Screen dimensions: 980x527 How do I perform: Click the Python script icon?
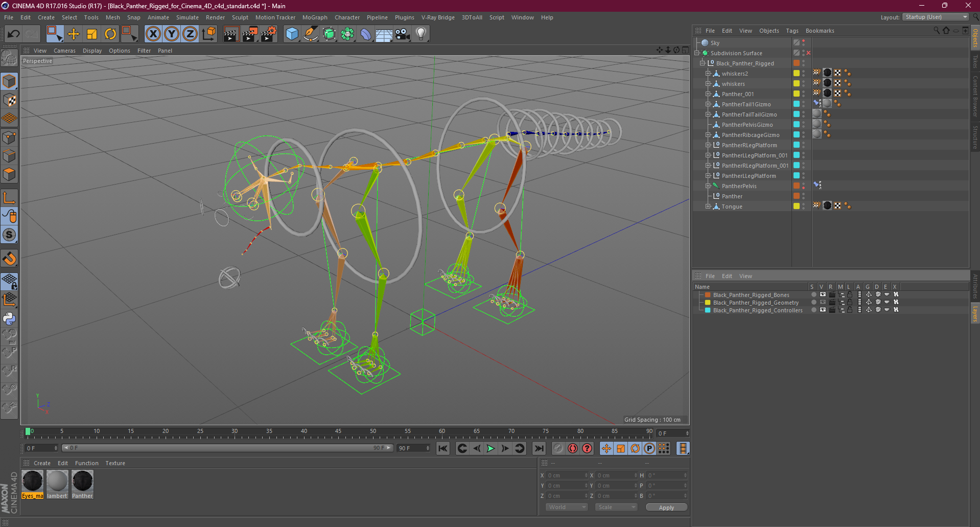[10, 318]
